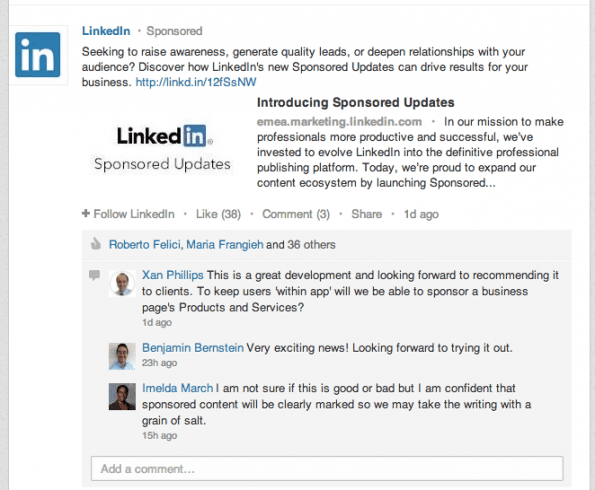Click the plus icon beside Follow LinkedIn
Viewport: 595px width, 490px height.
pyautogui.click(x=86, y=213)
